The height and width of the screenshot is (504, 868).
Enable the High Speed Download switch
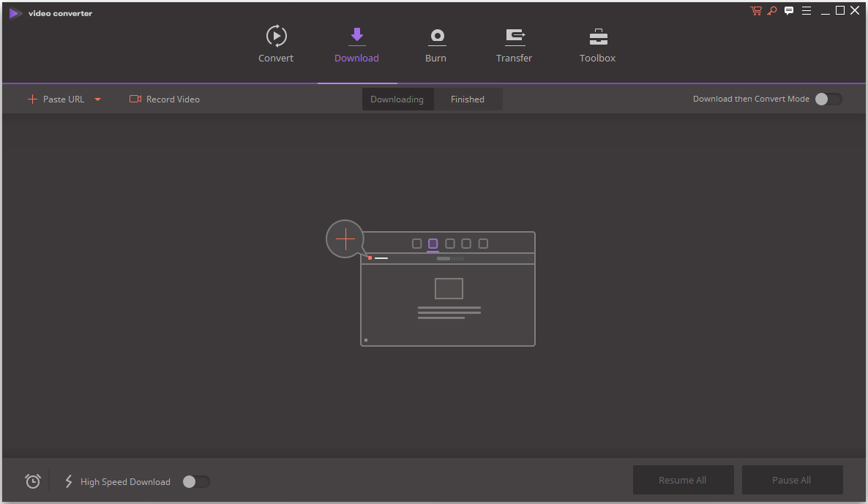[x=196, y=481]
